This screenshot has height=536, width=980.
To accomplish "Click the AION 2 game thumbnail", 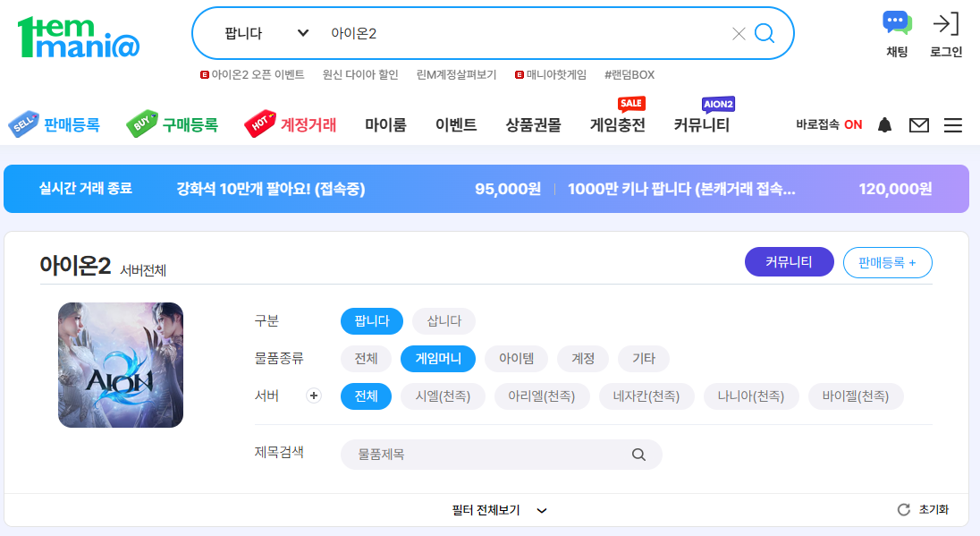I will pos(121,365).
